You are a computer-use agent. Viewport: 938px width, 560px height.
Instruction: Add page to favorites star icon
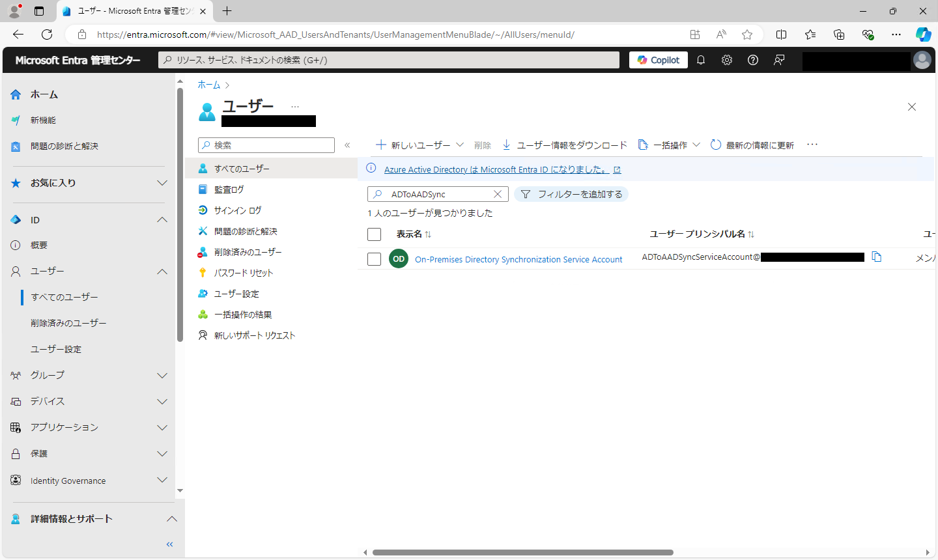coord(747,35)
